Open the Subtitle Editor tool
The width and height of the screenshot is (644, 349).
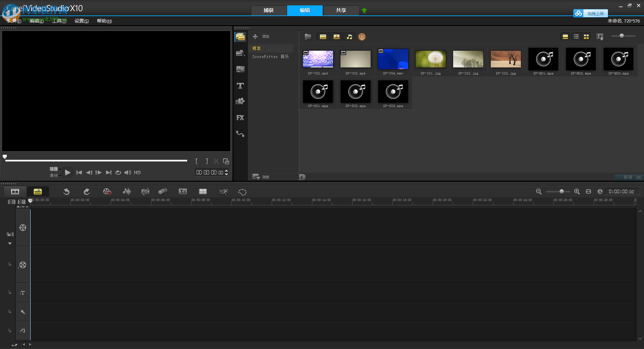[183, 192]
